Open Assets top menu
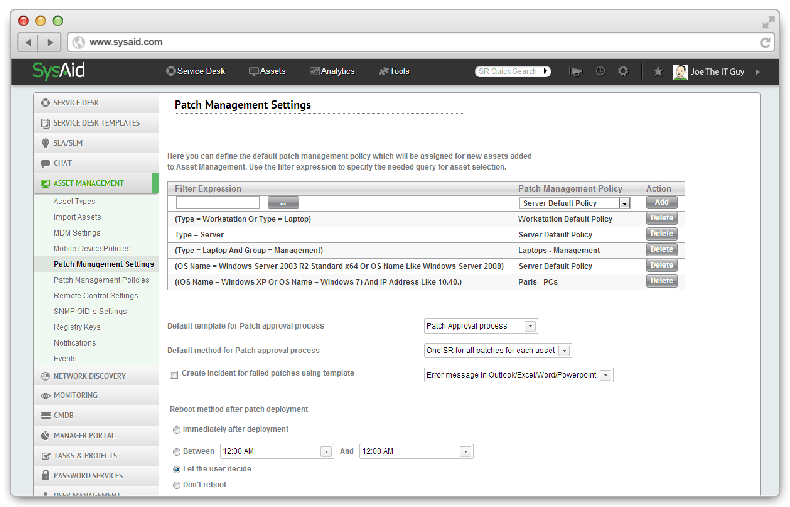 click(x=267, y=71)
